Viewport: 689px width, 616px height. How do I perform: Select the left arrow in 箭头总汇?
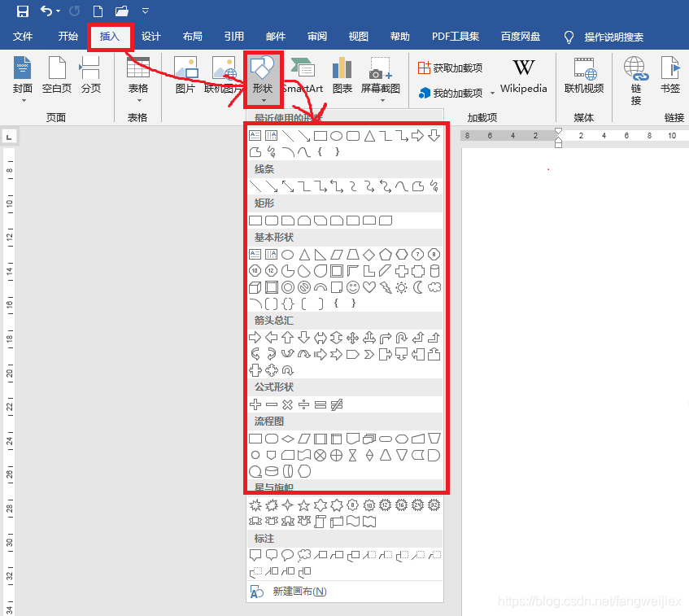pos(271,338)
